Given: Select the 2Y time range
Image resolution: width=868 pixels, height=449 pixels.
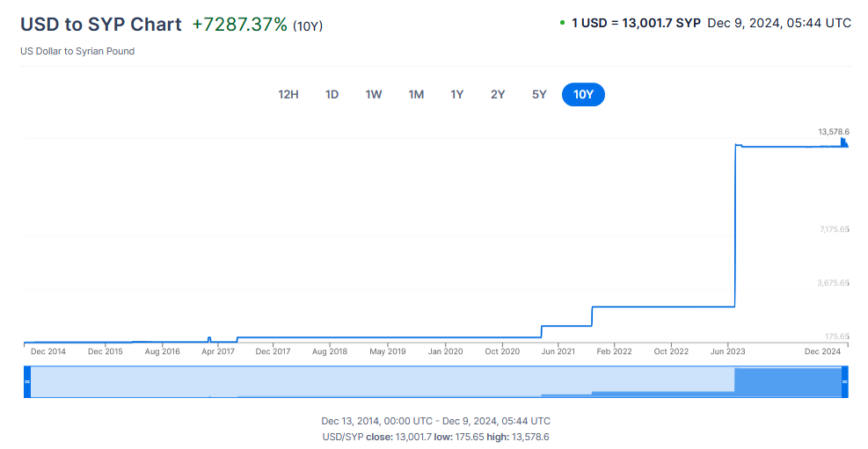Looking at the screenshot, I should click(x=498, y=94).
